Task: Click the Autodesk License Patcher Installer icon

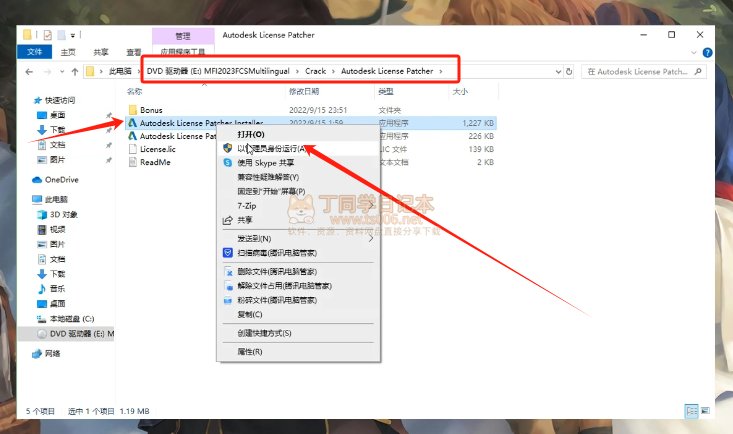Action: [133, 123]
